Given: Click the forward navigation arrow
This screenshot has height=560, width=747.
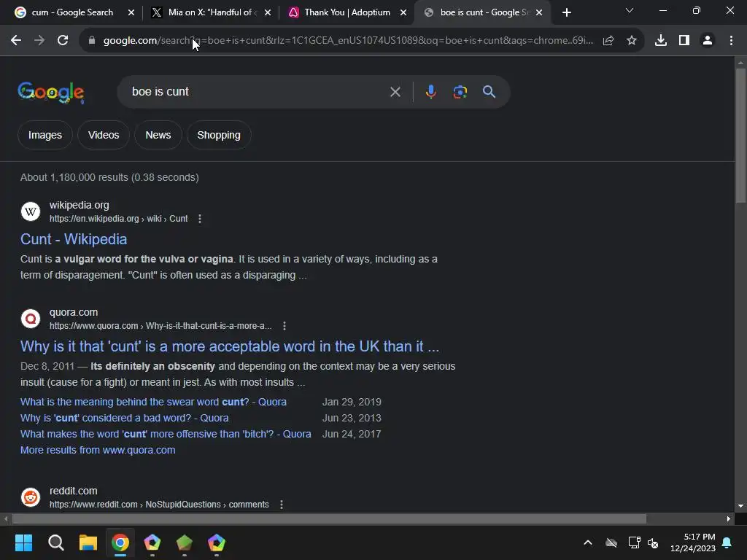Looking at the screenshot, I should tap(39, 41).
